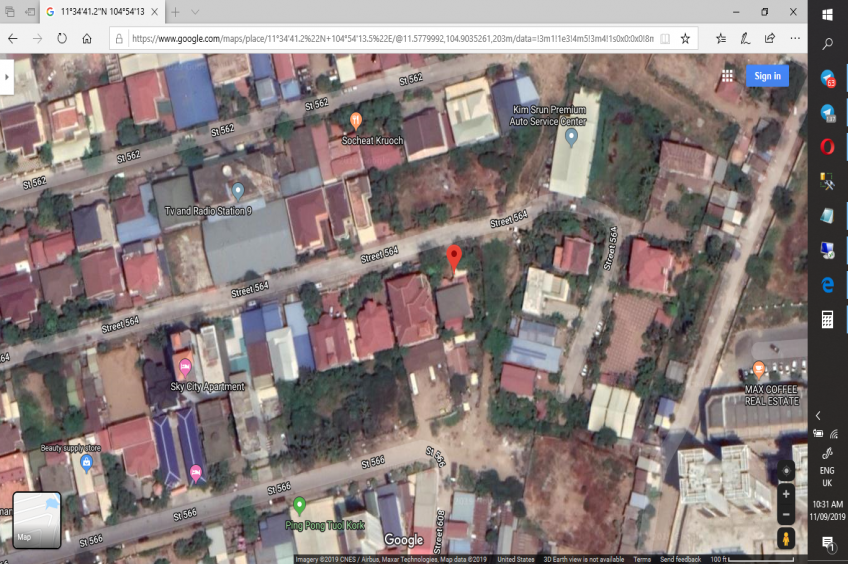
Task: Open the tab actions dropdown arrow
Action: [194, 12]
